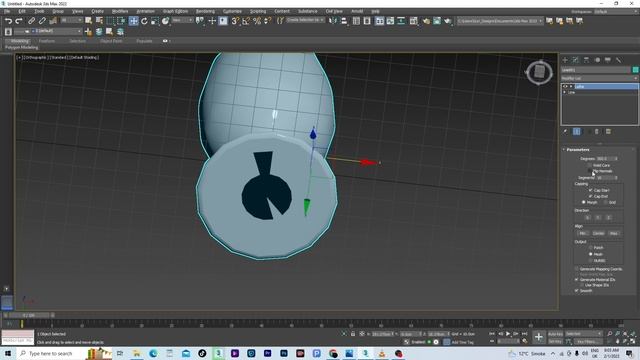Toggle the Percent Snap button
The height and width of the screenshot is (360, 640).
(x=257, y=21)
